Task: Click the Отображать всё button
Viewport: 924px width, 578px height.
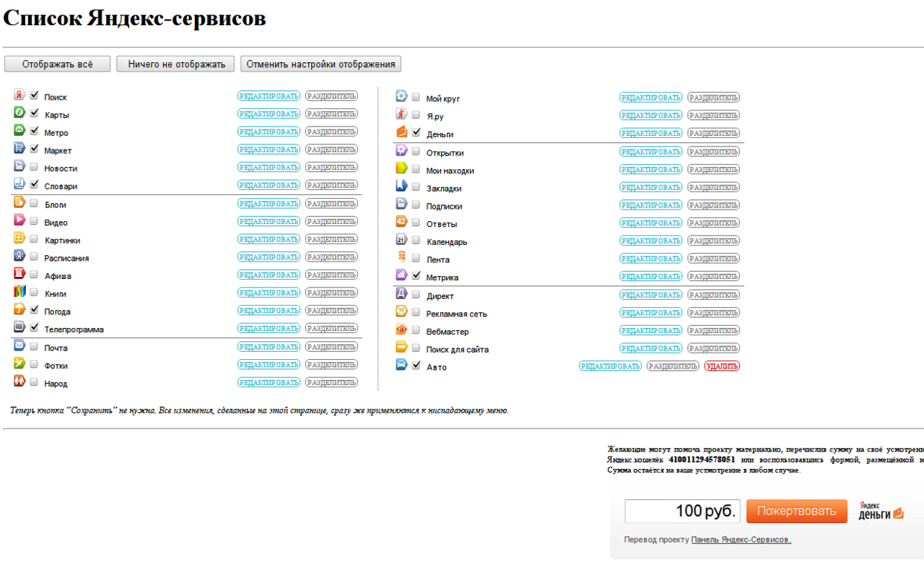Action: (58, 64)
